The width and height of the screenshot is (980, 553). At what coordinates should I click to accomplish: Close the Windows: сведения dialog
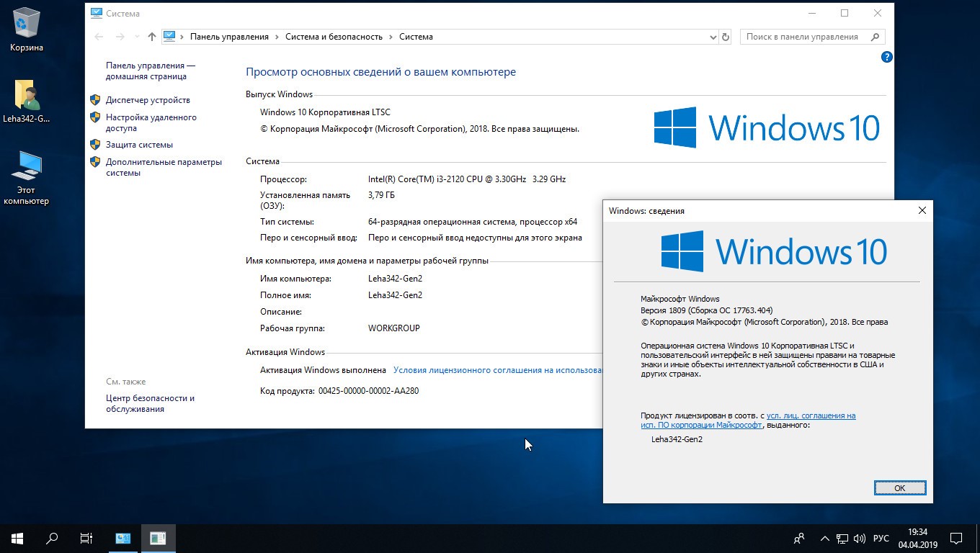coord(922,210)
